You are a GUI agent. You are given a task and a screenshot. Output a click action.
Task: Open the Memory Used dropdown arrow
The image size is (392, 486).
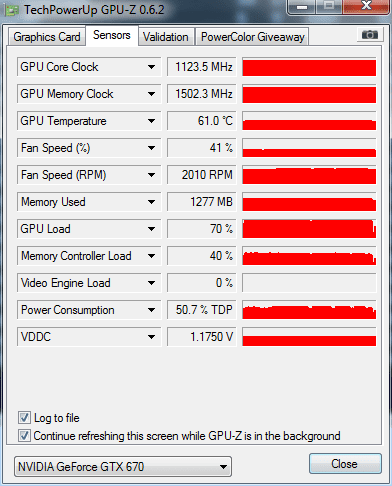pos(151,202)
